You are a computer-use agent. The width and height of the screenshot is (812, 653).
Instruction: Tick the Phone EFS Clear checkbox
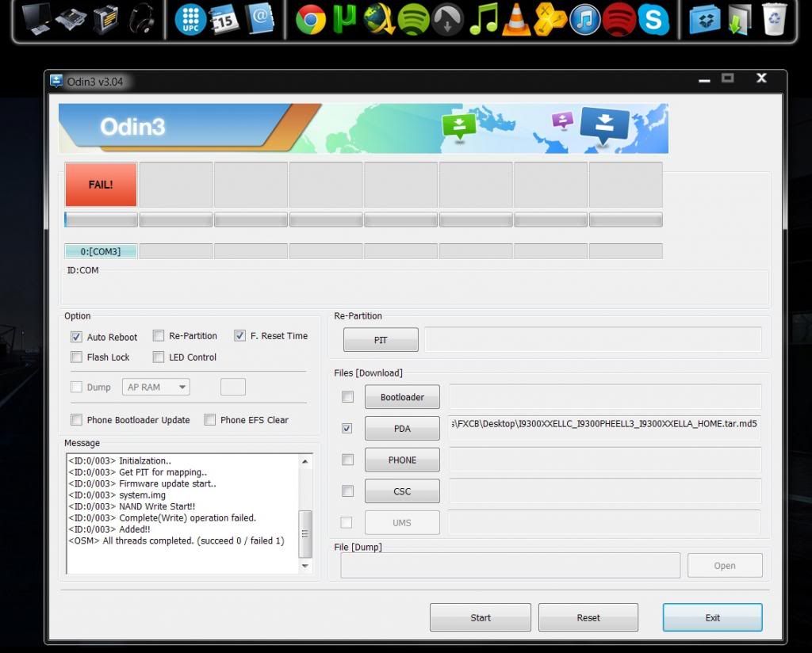[x=210, y=420]
